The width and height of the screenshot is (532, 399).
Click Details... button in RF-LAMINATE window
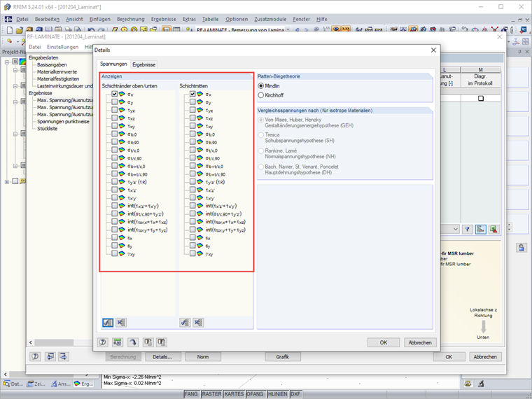pos(162,356)
